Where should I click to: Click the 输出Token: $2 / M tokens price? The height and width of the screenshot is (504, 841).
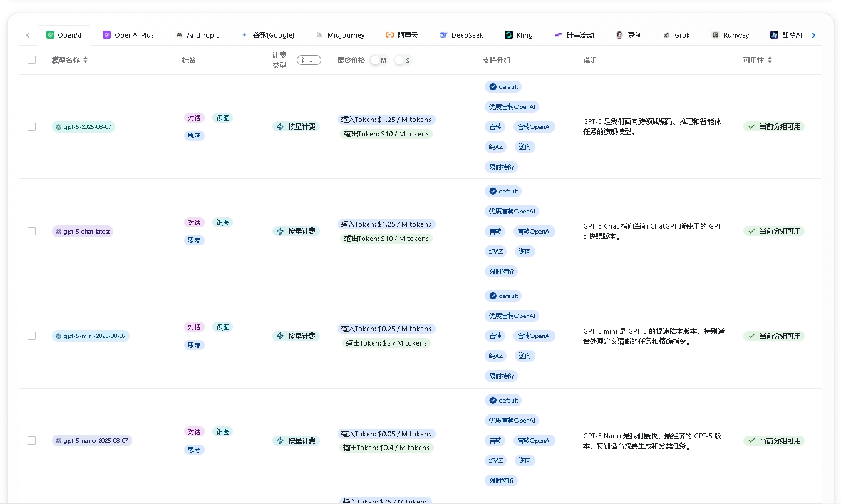pyautogui.click(x=386, y=343)
